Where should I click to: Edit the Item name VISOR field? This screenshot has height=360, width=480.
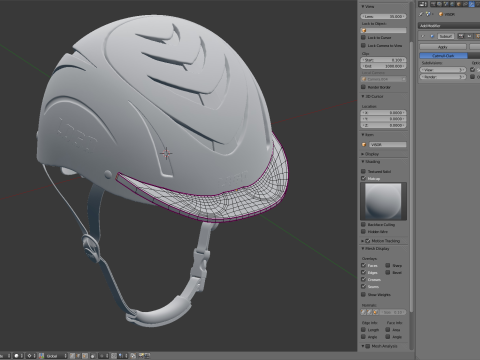pyautogui.click(x=387, y=145)
